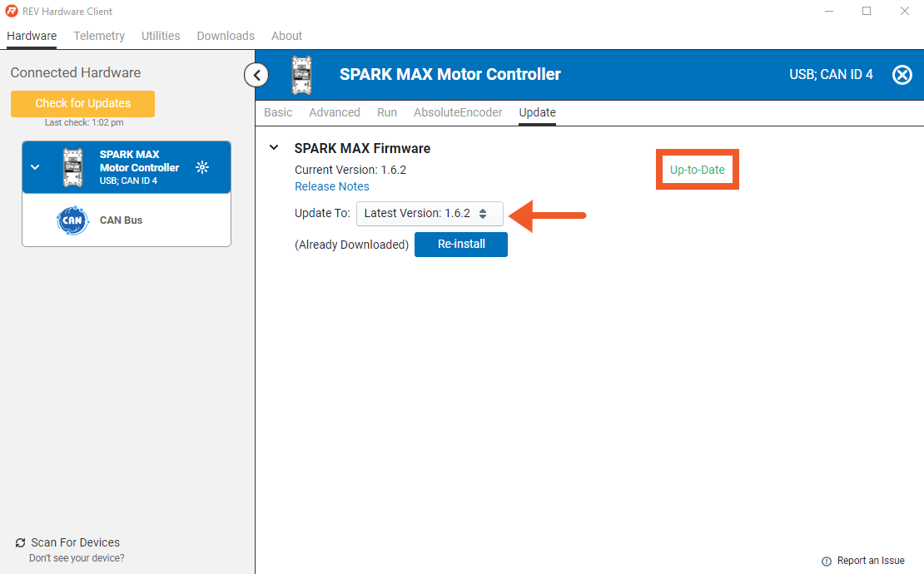Viewport: 924px width, 574px height.
Task: Switch to the Telemetry tab
Action: [x=99, y=36]
